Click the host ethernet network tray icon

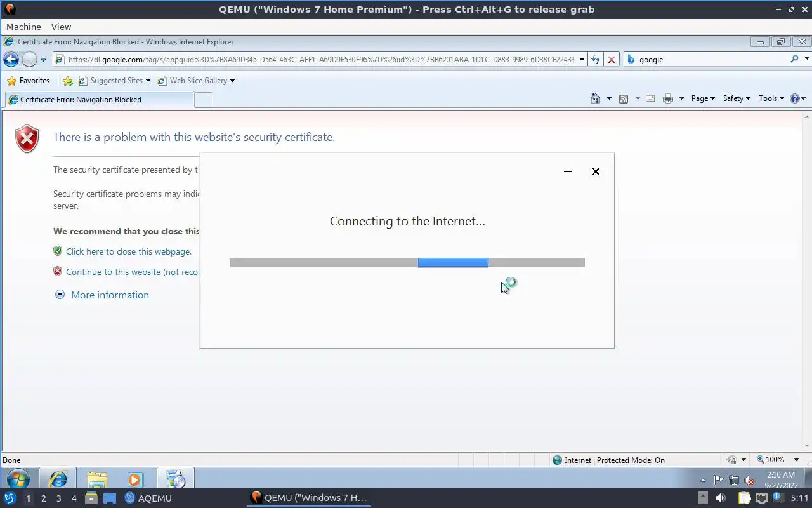point(761,498)
